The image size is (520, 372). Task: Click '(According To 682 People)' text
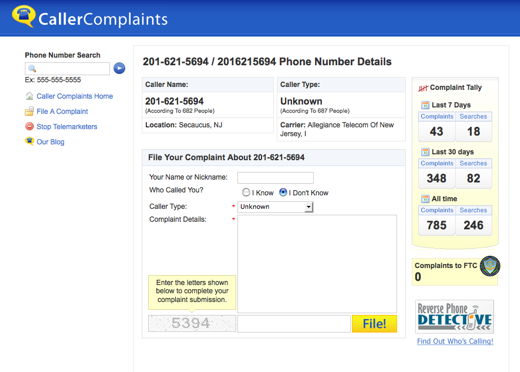(x=180, y=111)
